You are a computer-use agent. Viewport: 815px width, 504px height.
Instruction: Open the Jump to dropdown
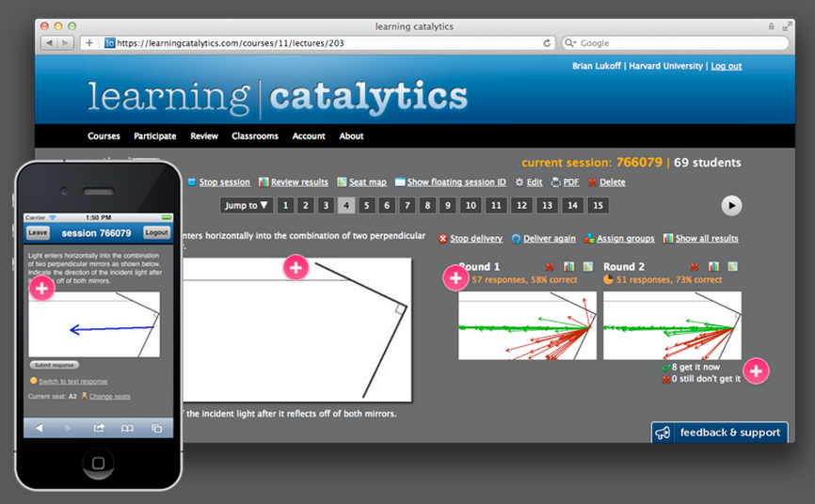point(246,205)
